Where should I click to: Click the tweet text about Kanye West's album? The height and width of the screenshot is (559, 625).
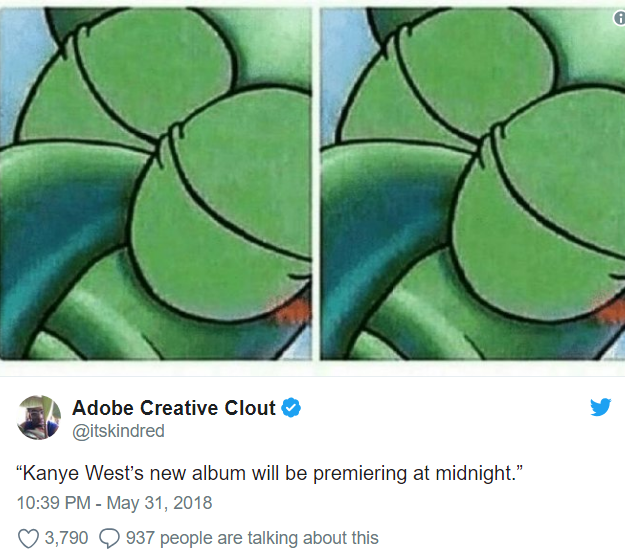[x=269, y=474]
